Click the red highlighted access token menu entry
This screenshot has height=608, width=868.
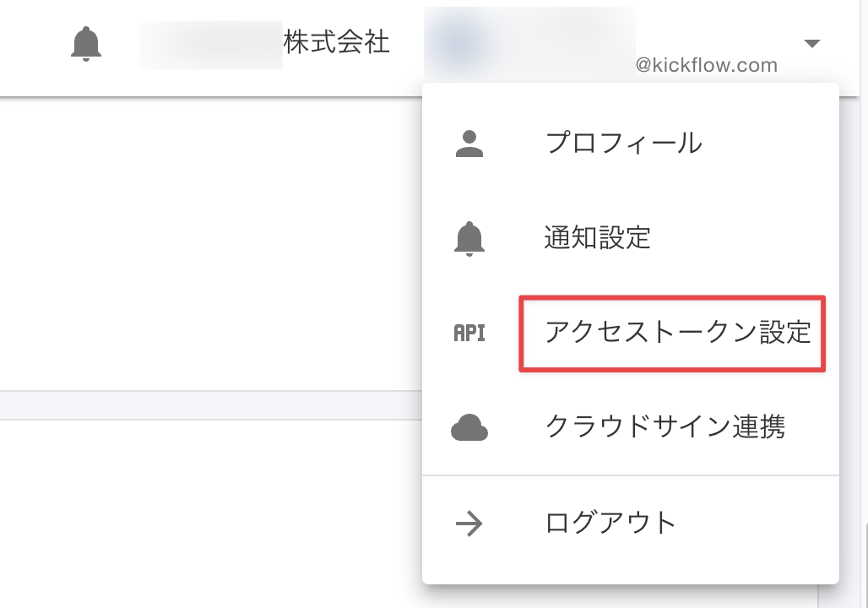point(671,333)
